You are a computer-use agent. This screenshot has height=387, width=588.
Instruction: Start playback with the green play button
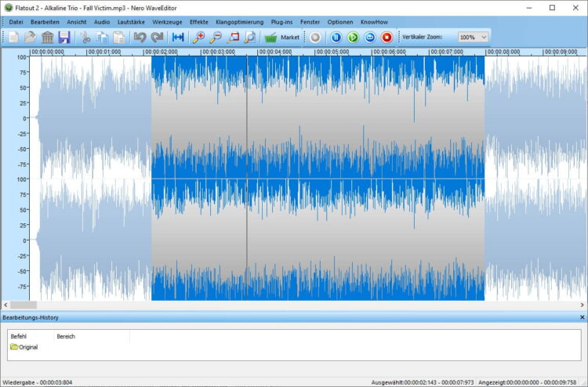tap(353, 37)
